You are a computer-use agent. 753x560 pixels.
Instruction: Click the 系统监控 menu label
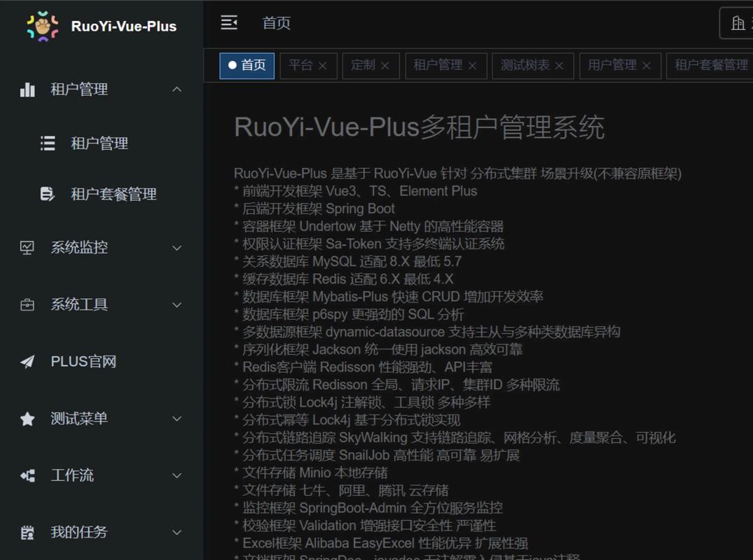(x=79, y=248)
